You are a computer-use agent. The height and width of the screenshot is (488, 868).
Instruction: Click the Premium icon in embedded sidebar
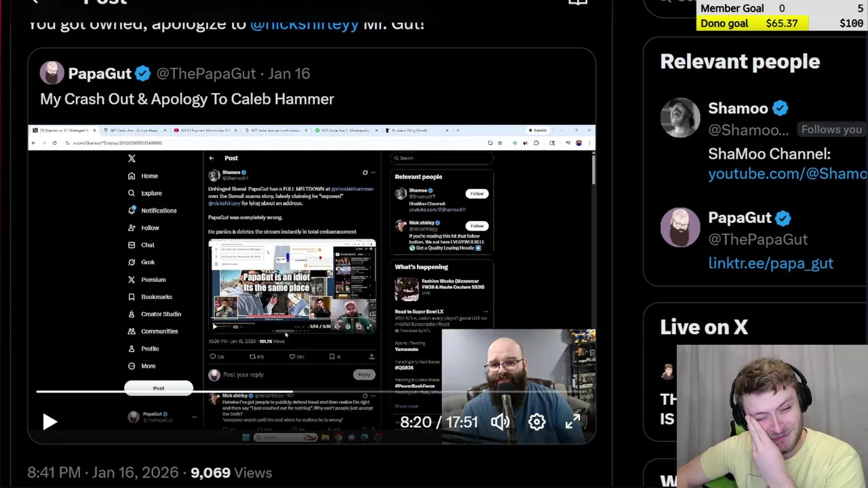[x=132, y=279]
